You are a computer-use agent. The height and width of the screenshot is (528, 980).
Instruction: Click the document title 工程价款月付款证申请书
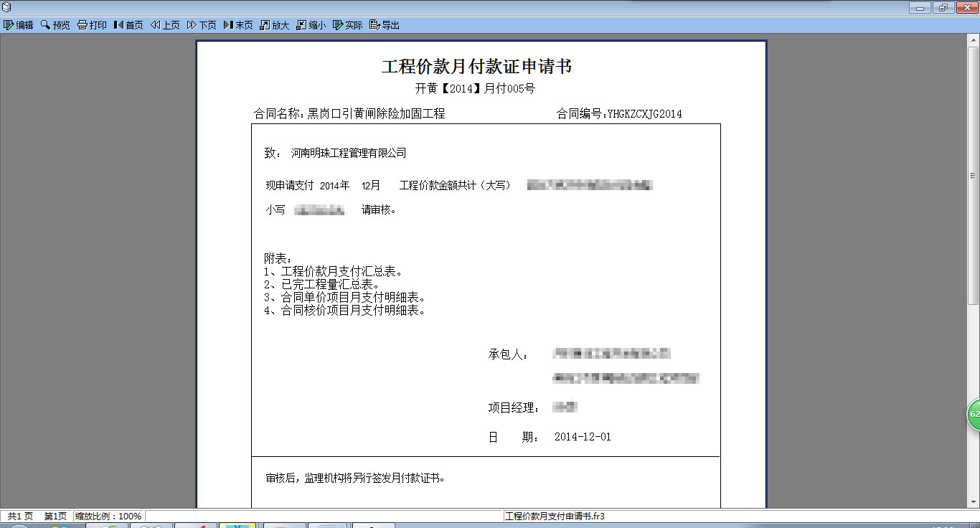coord(476,67)
